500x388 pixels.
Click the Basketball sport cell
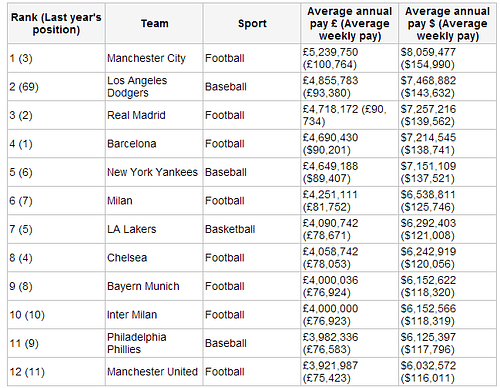tap(252, 229)
